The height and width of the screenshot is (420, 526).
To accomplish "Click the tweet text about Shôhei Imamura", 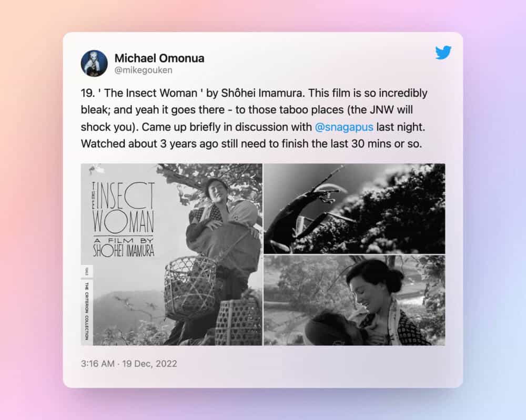I will pos(254,118).
